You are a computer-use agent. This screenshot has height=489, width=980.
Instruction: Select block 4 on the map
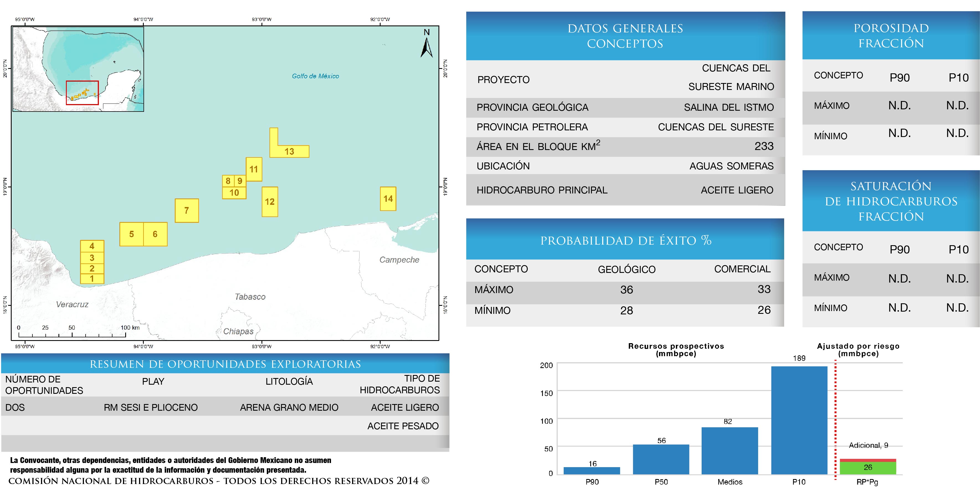point(92,246)
